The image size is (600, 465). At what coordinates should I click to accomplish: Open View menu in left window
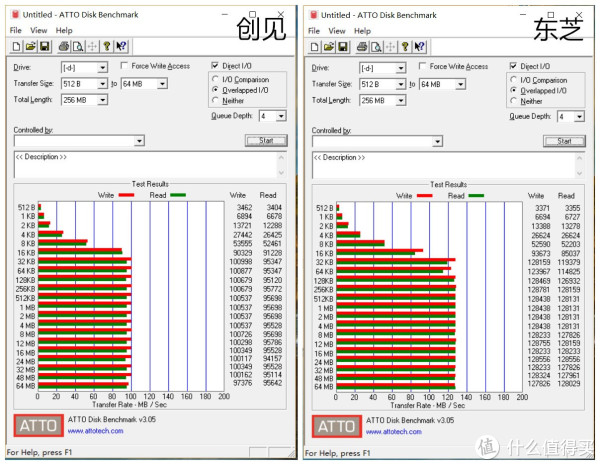tap(39, 30)
